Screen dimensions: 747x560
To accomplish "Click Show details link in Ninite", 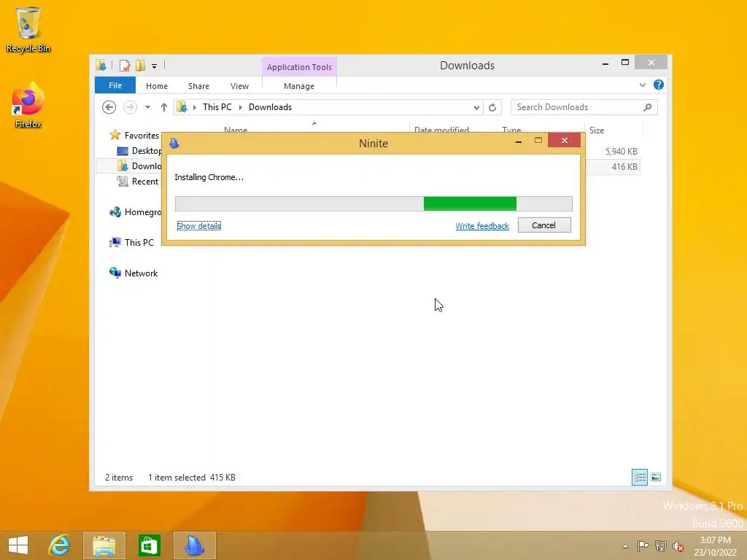I will 198,226.
